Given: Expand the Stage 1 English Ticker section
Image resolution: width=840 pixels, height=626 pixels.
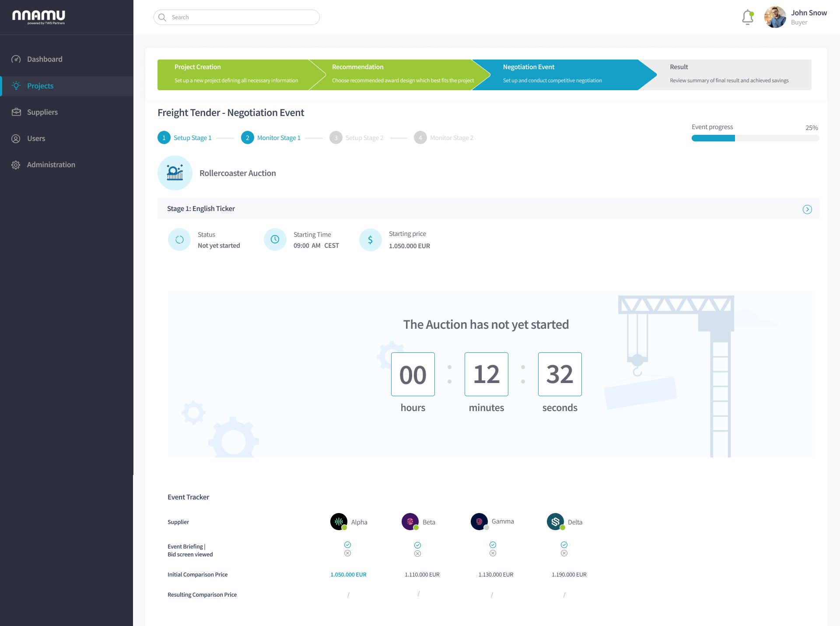Looking at the screenshot, I should click(807, 209).
